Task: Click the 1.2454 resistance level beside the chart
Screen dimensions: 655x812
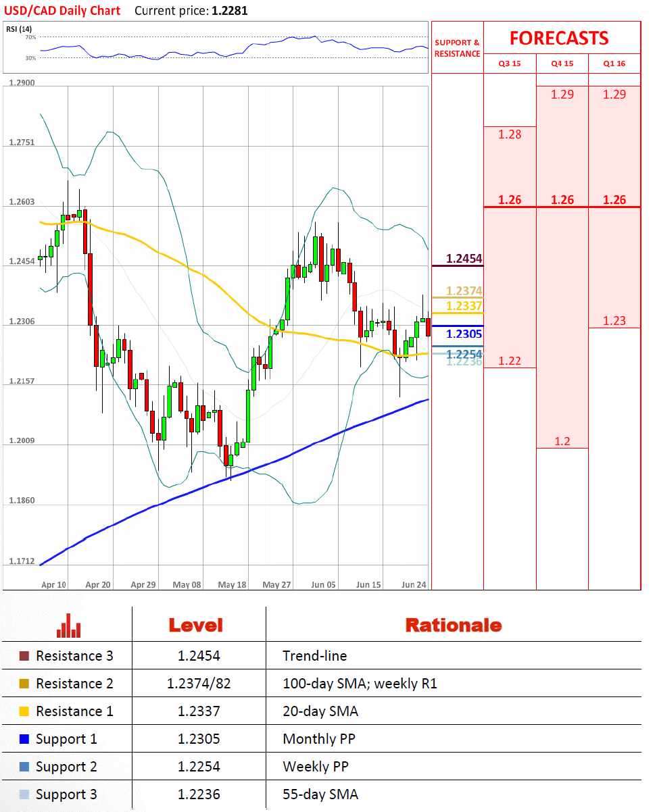Action: coord(464,259)
